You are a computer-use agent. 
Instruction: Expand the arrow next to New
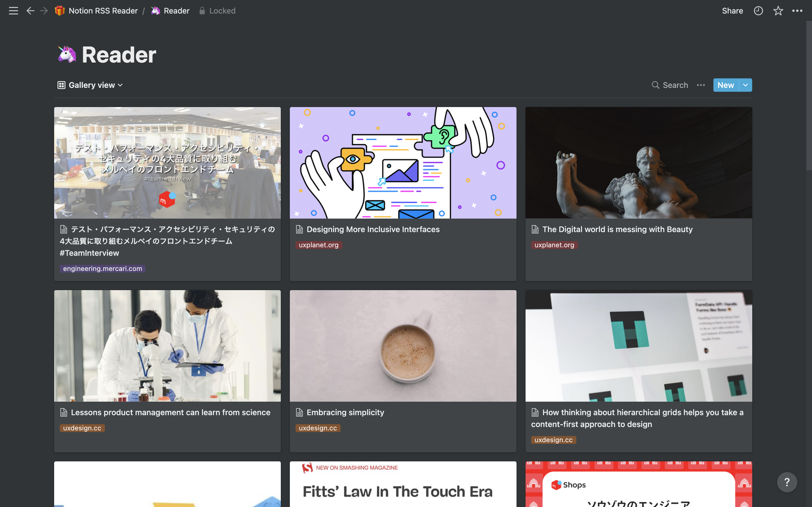(745, 85)
